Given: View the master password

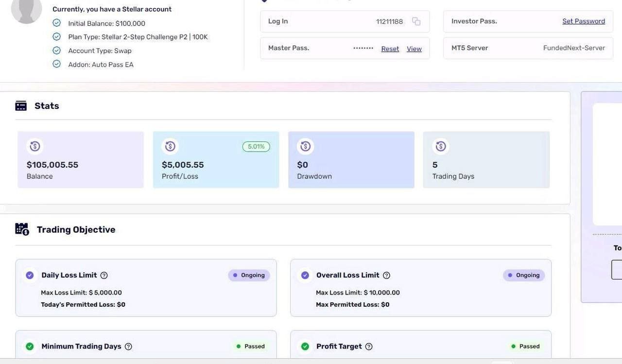Looking at the screenshot, I should [414, 49].
